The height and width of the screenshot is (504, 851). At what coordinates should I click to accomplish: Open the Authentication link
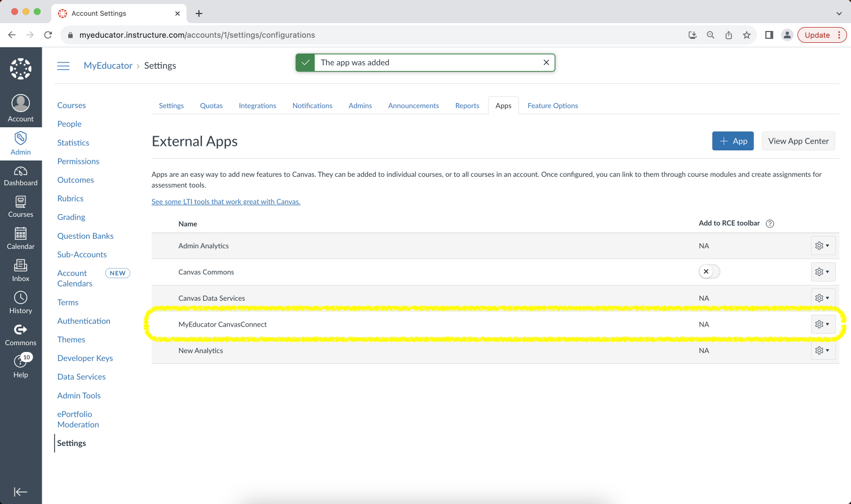(x=84, y=321)
